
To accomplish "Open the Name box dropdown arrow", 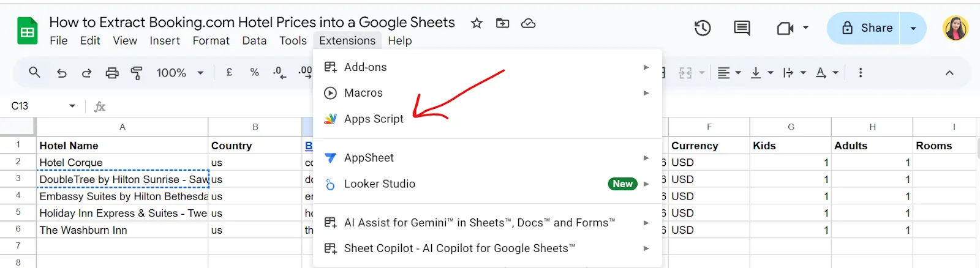I will pos(72,106).
